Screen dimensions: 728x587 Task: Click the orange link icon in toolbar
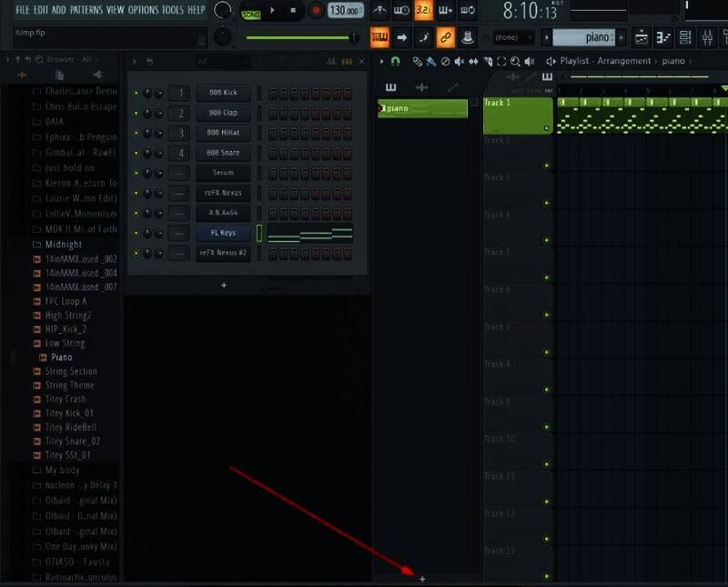coord(445,37)
